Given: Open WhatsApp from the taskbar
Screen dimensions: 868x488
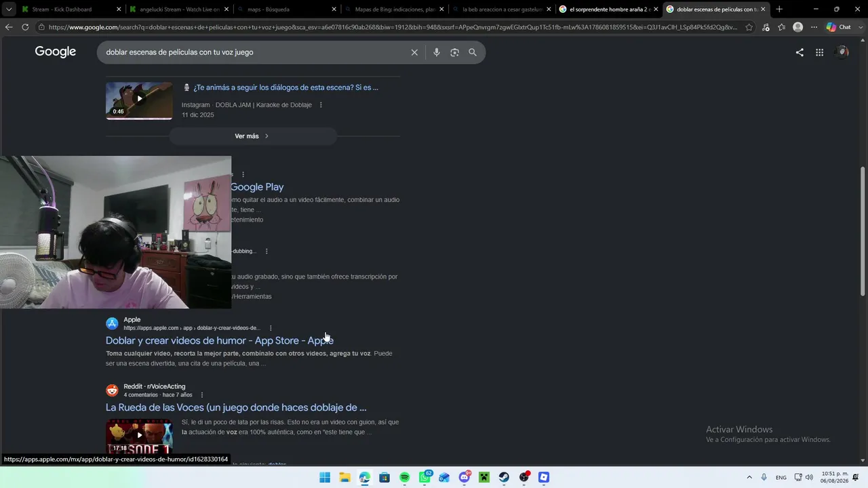Looking at the screenshot, I should coord(425,477).
